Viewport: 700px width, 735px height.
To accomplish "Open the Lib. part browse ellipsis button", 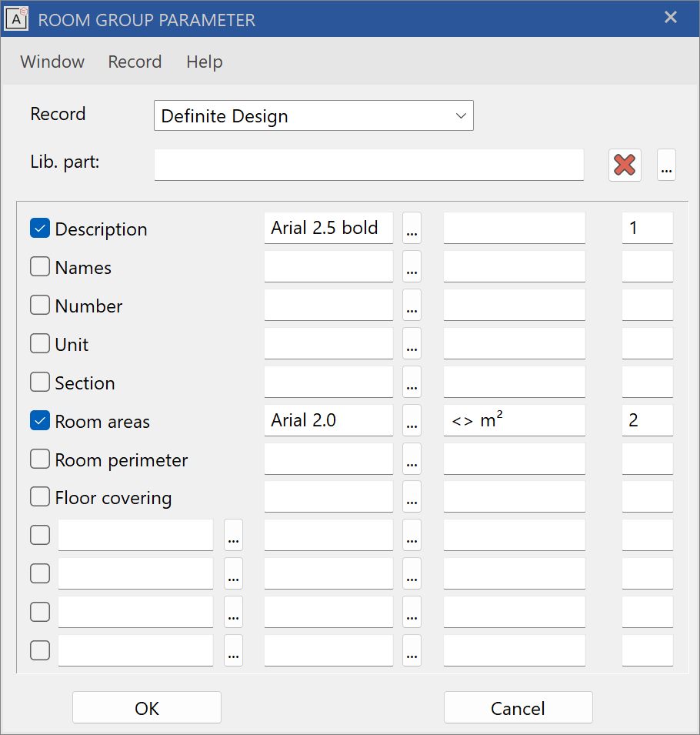I will tap(666, 165).
